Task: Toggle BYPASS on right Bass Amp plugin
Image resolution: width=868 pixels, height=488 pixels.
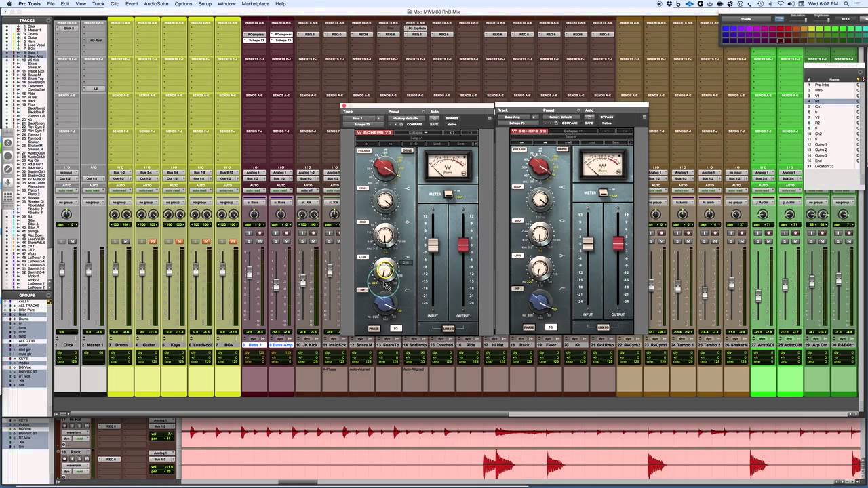Action: 607,117
